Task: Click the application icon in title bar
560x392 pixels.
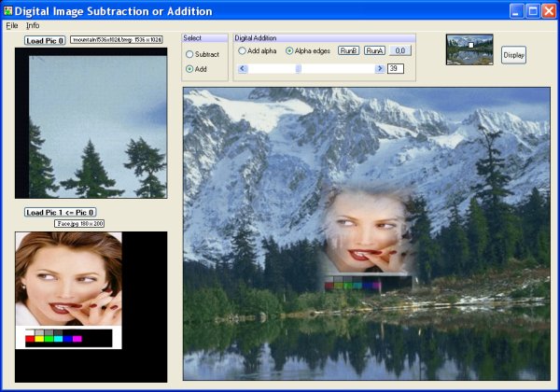Action: (7, 11)
